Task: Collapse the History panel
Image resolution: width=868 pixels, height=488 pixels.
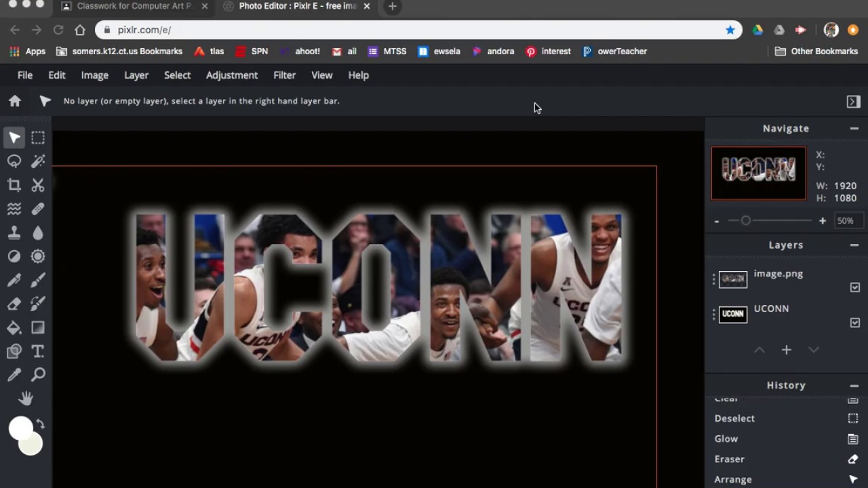Action: 854,386
